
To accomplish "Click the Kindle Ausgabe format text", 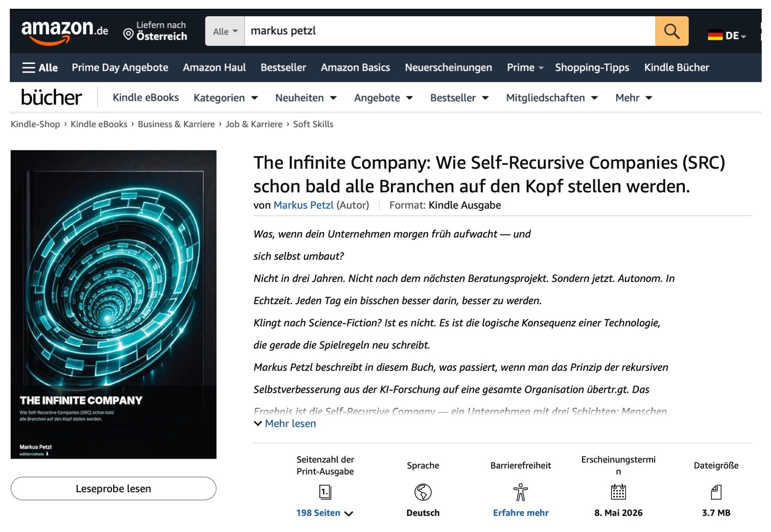I will tap(465, 205).
